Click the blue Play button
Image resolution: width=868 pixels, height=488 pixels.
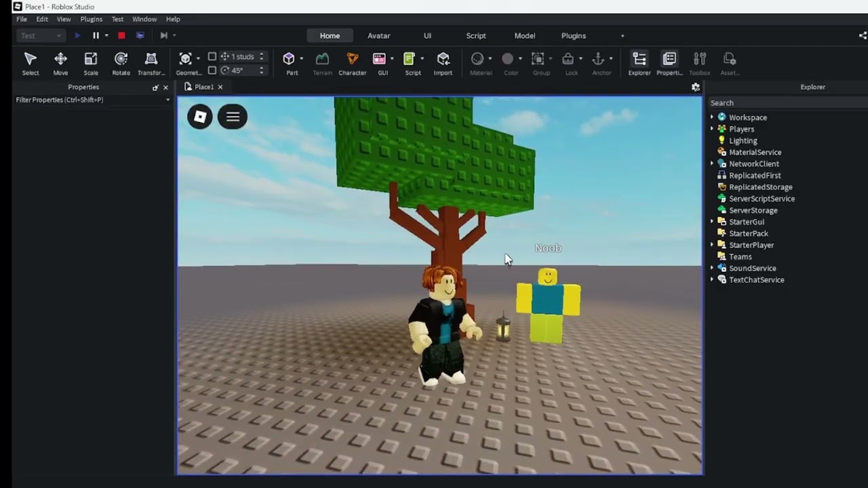[x=77, y=35]
